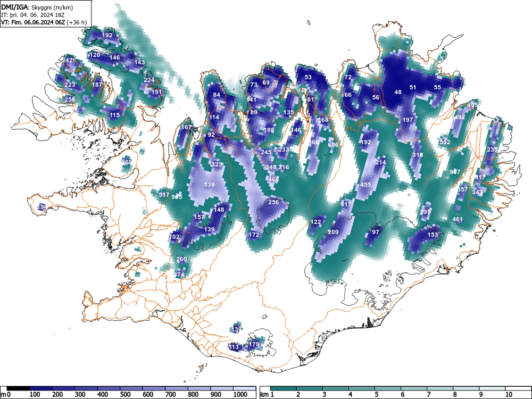The width and height of the screenshot is (532, 399).
Task: Click the 'IT: þri. 04. 06. 2024 18Z' line
Action: (x=33, y=15)
